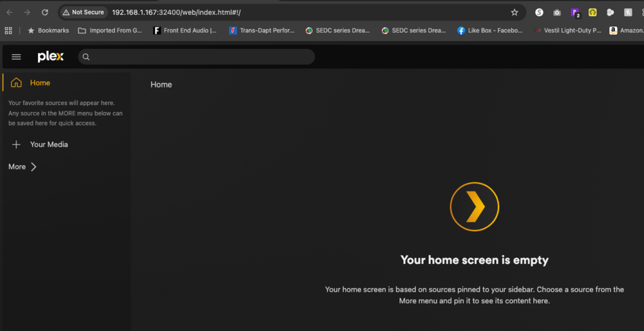Click the purple P extension icon
Viewport: 644px width, 331px height.
pyautogui.click(x=575, y=13)
